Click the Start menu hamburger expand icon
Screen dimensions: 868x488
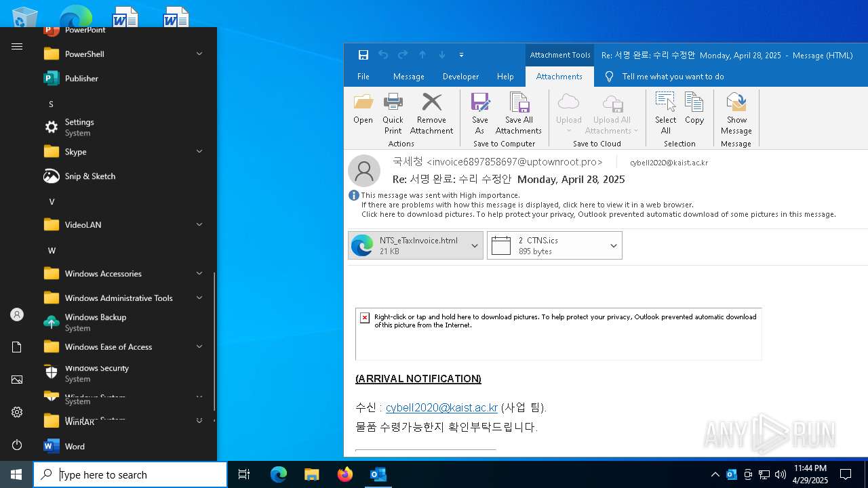17,46
